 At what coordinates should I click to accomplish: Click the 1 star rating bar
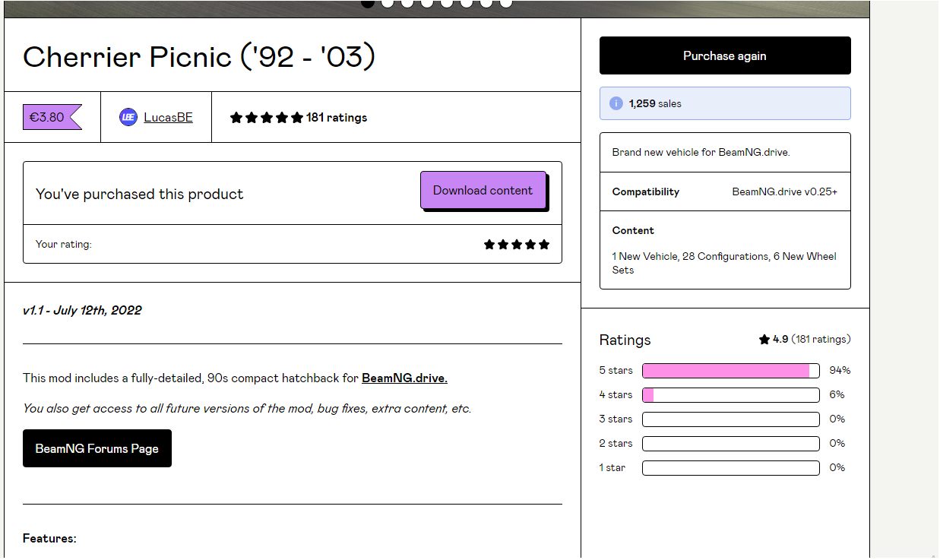[x=731, y=468]
